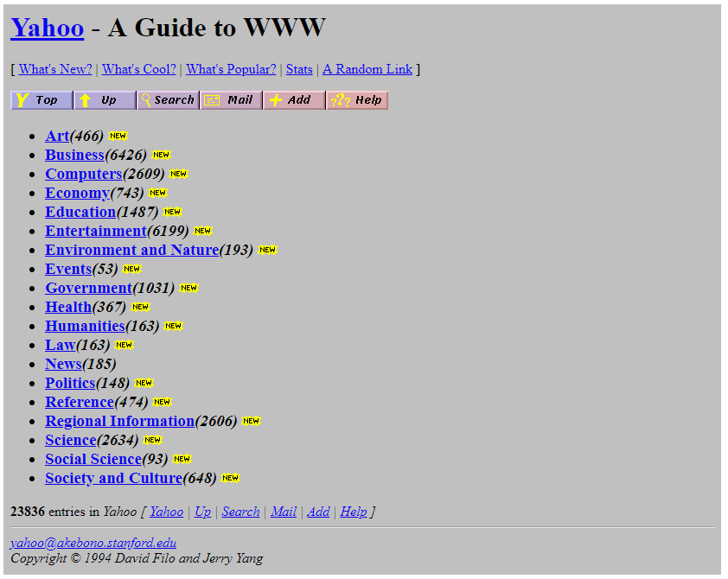Click the Add plus toolbar icon
728x579 pixels.
click(x=293, y=99)
